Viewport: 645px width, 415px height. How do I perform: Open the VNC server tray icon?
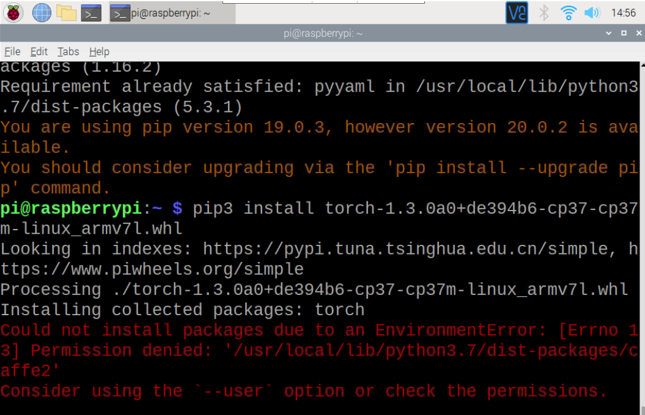point(517,13)
